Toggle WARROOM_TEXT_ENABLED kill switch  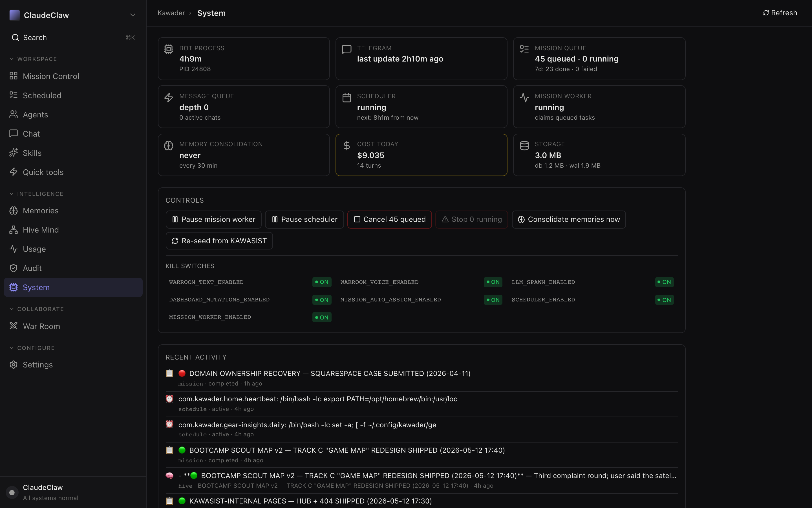pyautogui.click(x=322, y=282)
